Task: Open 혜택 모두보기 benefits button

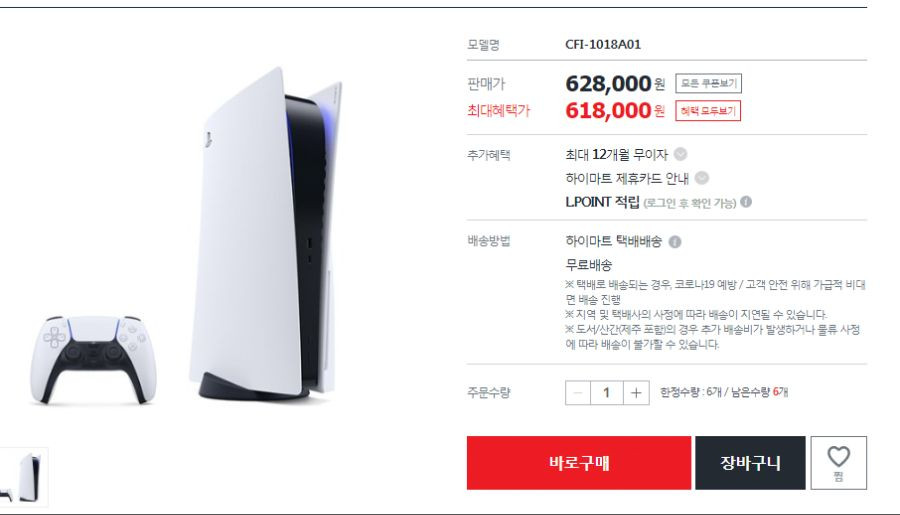Action: pos(708,111)
